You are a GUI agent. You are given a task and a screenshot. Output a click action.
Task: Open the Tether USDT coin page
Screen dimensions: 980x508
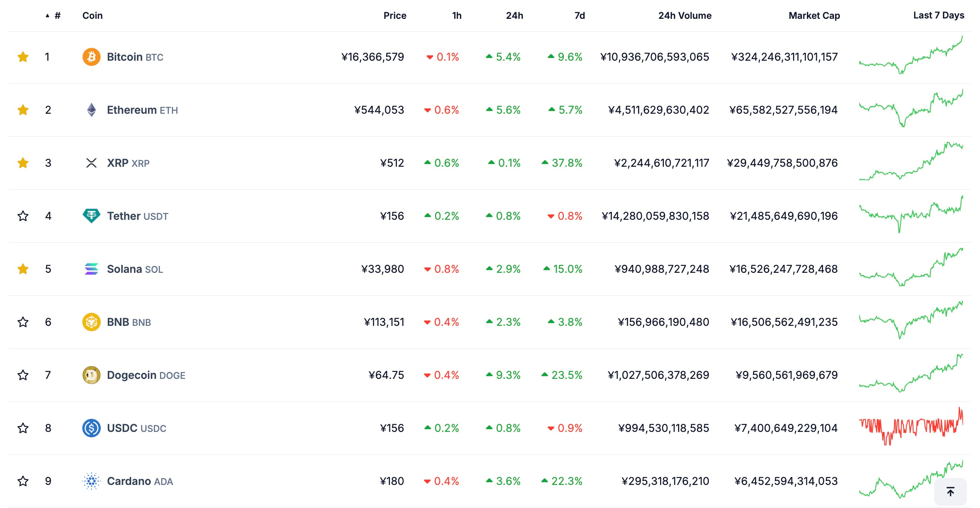tap(138, 216)
